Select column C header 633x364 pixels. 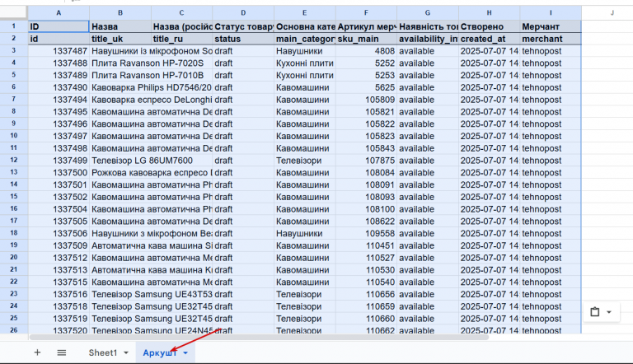coord(181,13)
